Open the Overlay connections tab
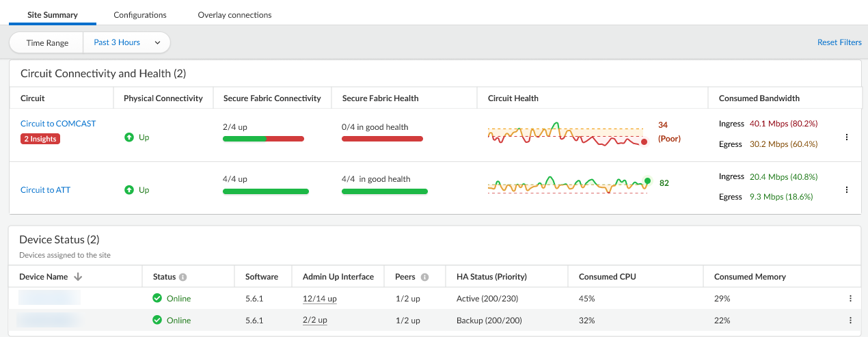 [x=234, y=14]
